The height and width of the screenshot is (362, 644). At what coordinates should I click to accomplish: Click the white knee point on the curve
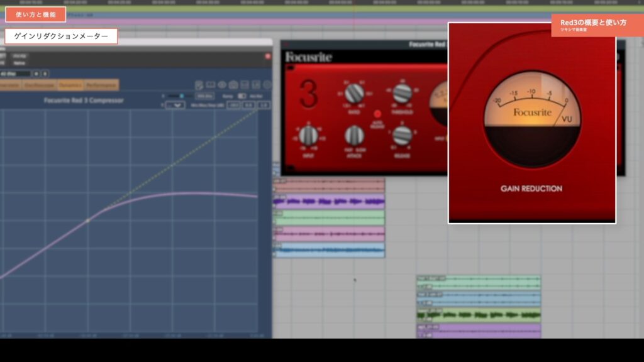[87, 221]
